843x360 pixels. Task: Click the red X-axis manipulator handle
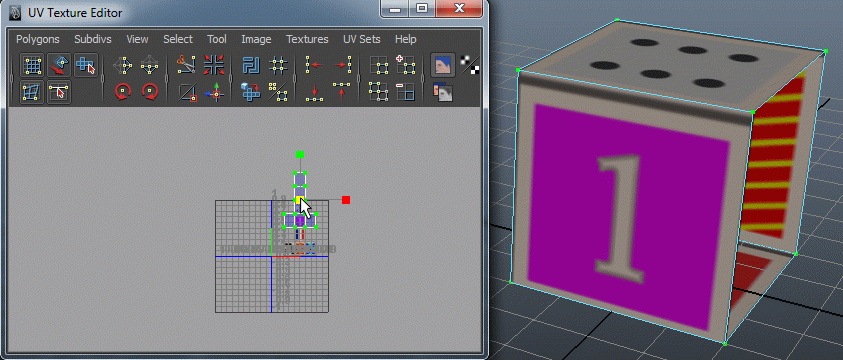(x=346, y=200)
